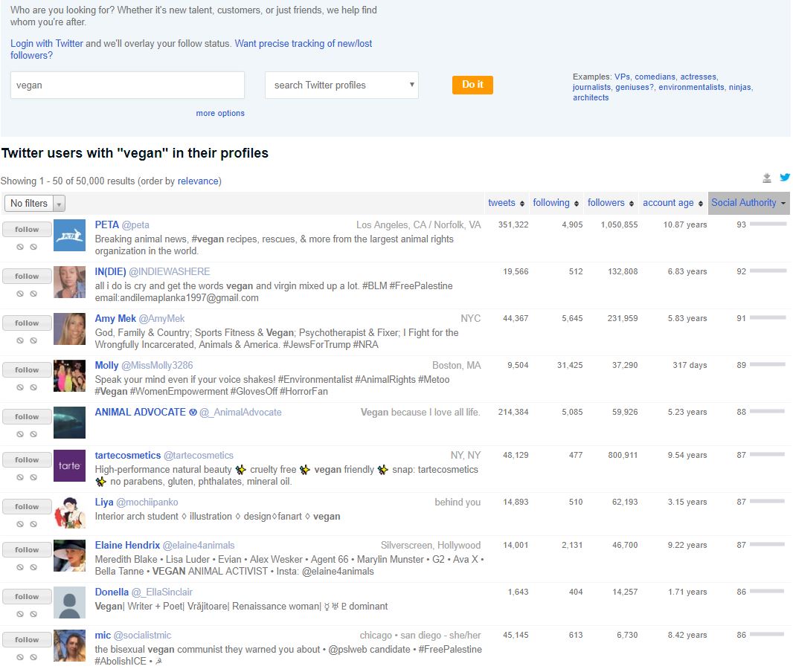793x672 pixels.
Task: Sort results by tweets column
Action: click(501, 203)
